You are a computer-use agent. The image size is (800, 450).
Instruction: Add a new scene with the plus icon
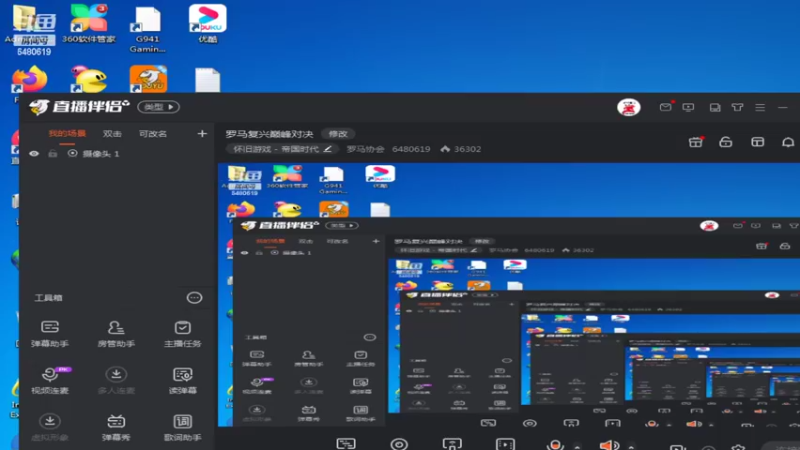coord(202,134)
